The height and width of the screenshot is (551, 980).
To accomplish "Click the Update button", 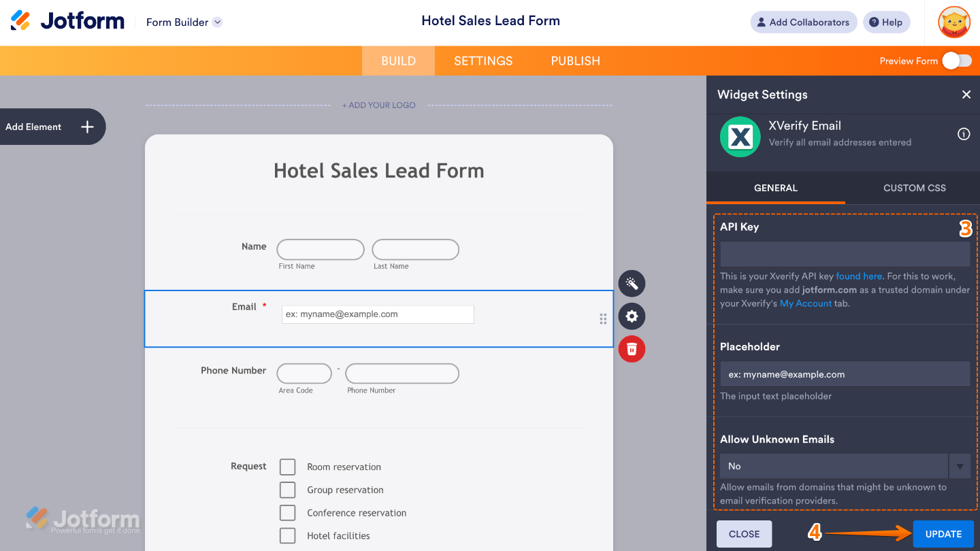I will click(x=943, y=534).
